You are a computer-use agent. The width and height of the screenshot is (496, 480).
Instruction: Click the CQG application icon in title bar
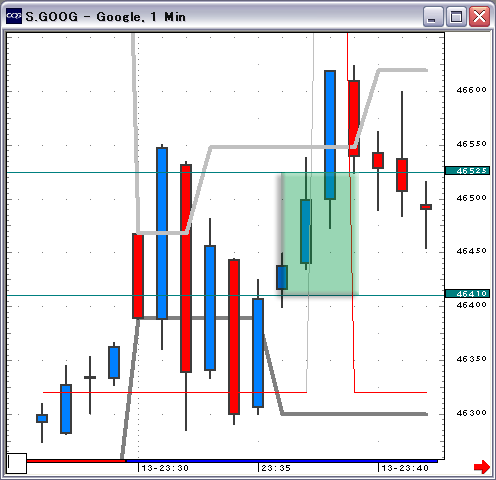14,16
